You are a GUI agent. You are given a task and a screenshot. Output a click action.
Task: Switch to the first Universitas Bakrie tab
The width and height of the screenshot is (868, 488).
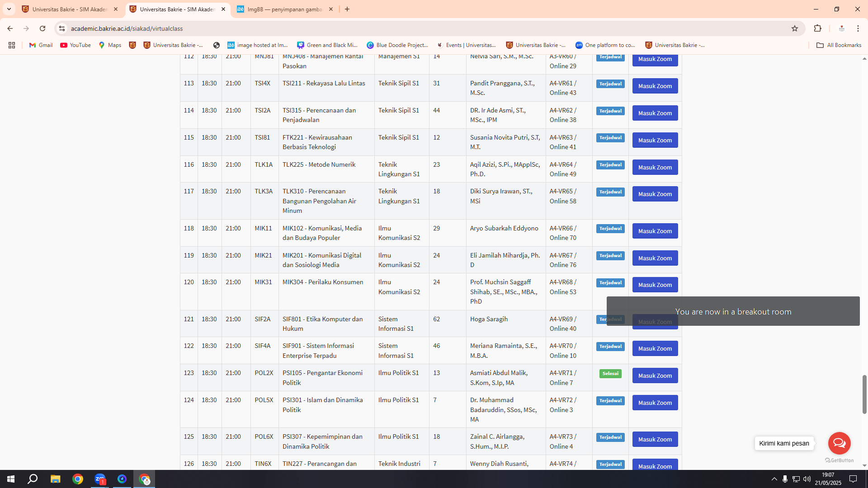[70, 9]
